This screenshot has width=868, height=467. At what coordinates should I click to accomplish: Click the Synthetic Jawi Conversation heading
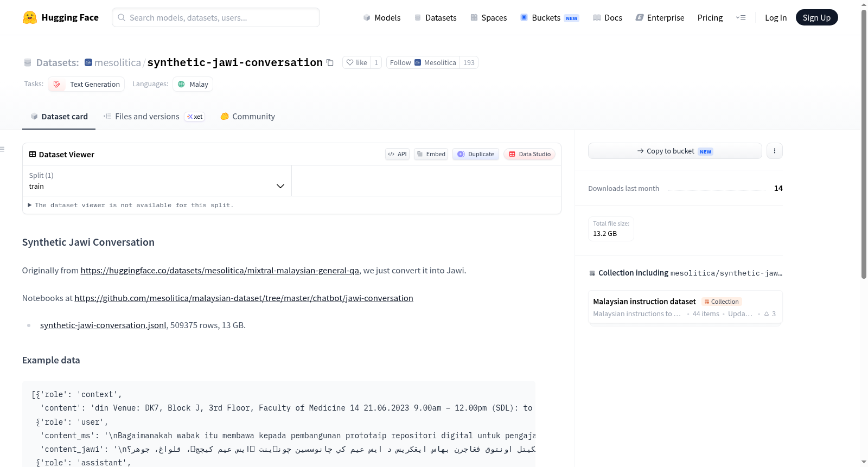(88, 242)
